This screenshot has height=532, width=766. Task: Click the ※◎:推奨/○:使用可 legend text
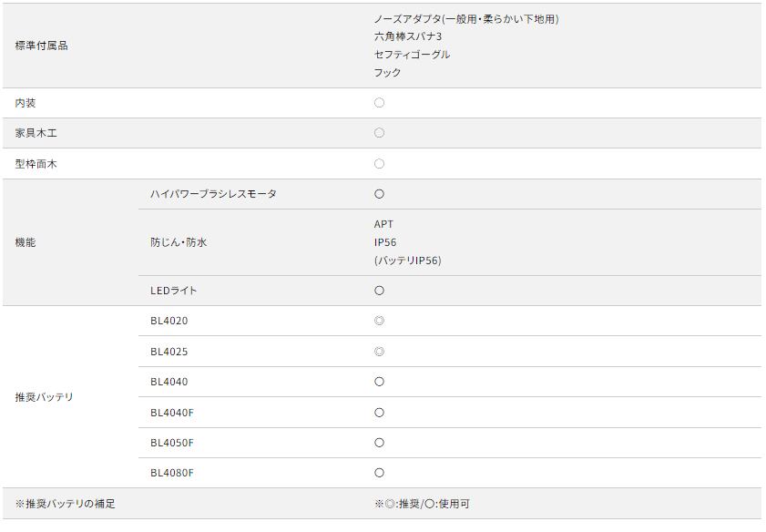(422, 504)
